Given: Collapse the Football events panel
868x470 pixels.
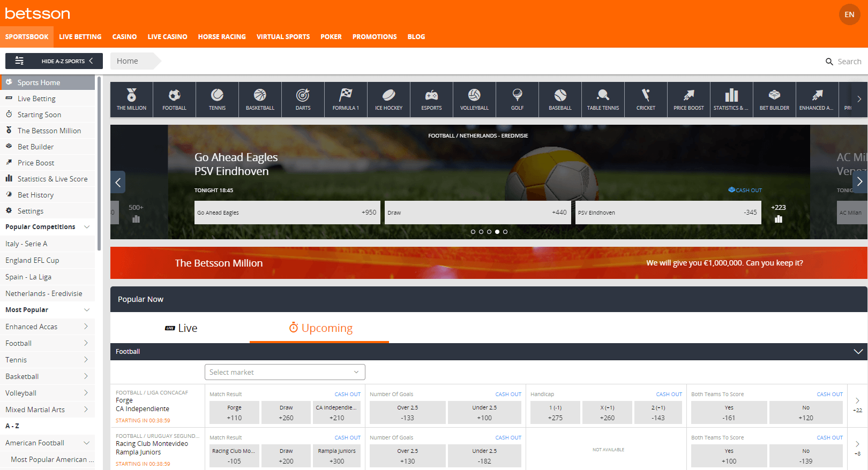Looking at the screenshot, I should tap(858, 352).
